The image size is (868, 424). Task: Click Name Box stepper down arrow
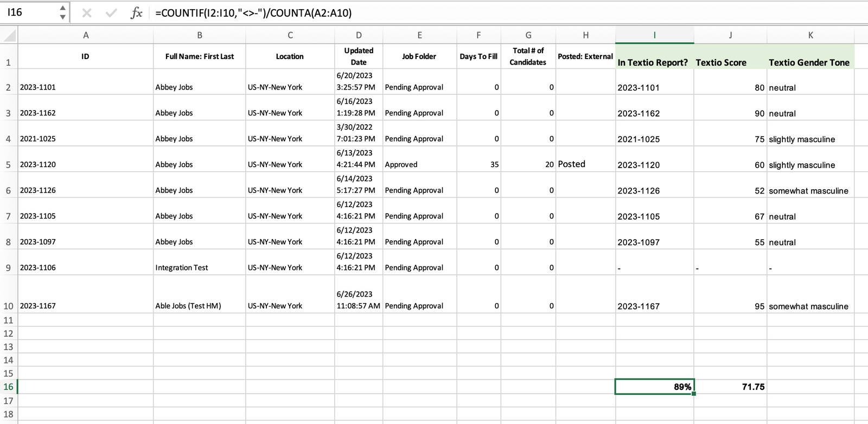[x=63, y=17]
